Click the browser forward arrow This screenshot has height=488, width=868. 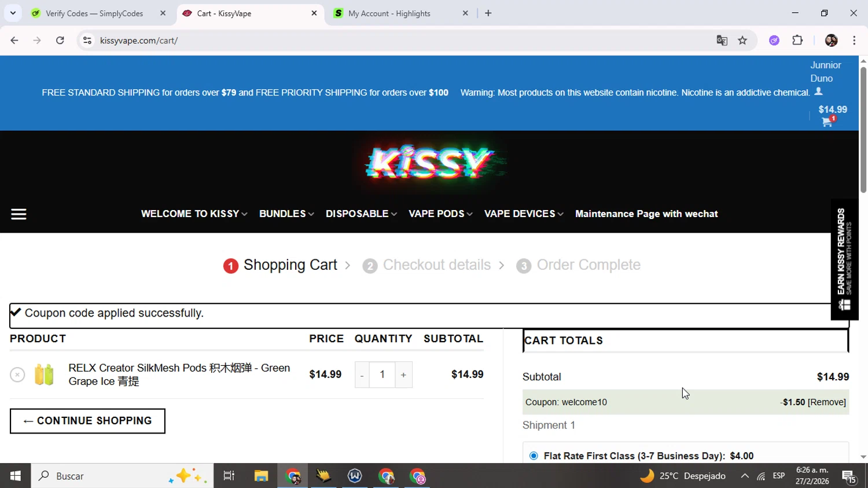pyautogui.click(x=37, y=41)
